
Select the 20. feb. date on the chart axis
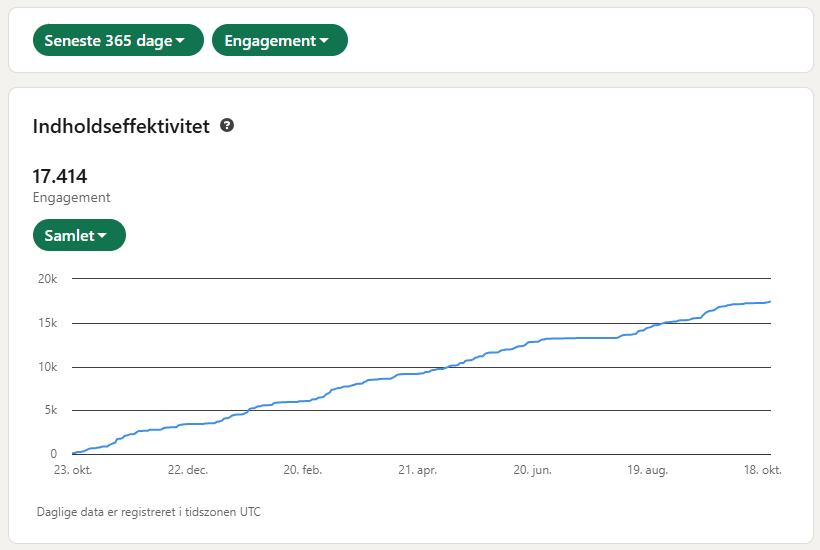pyautogui.click(x=303, y=469)
